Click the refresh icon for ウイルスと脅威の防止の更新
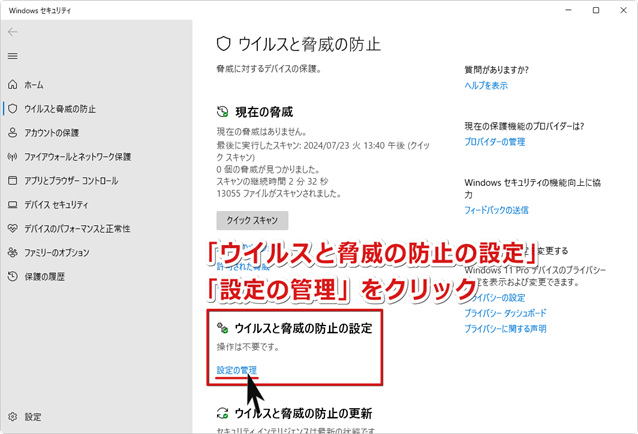The height and width of the screenshot is (434, 638). tap(222, 413)
